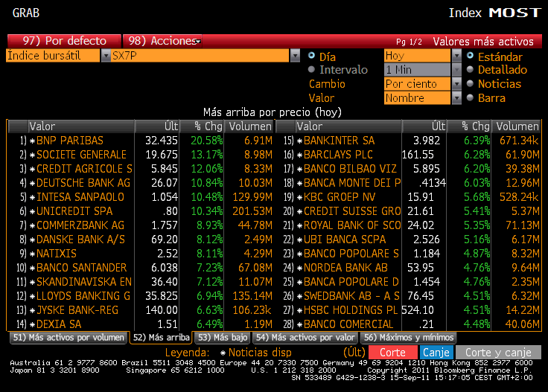
Task: Open tab 51) Más activos por volumen
Action: tap(68, 338)
